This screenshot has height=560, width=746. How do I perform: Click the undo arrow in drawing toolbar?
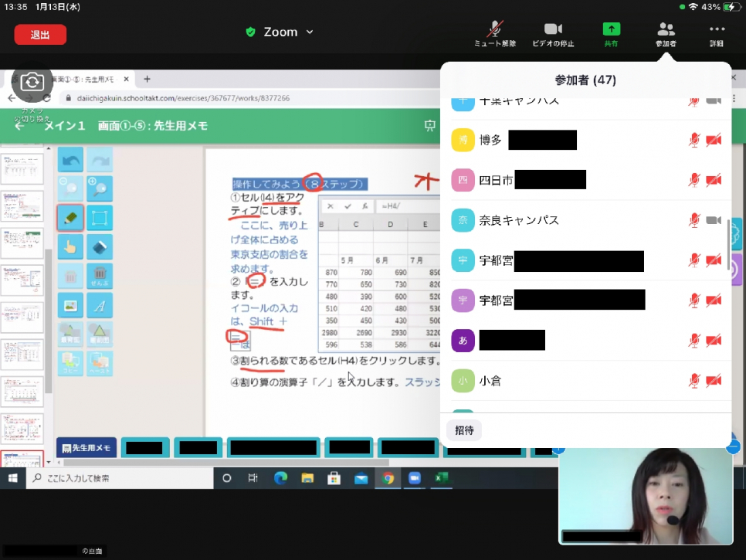click(70, 160)
